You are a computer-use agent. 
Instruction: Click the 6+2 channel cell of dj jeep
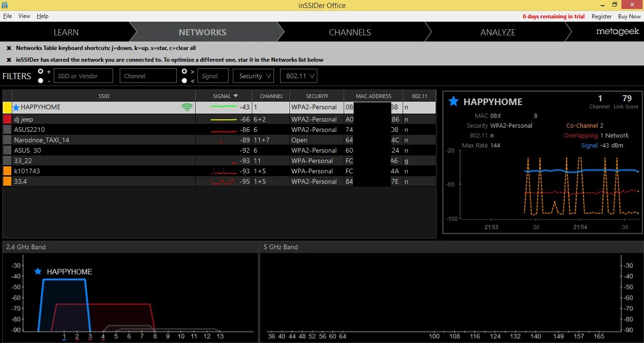[x=271, y=119]
